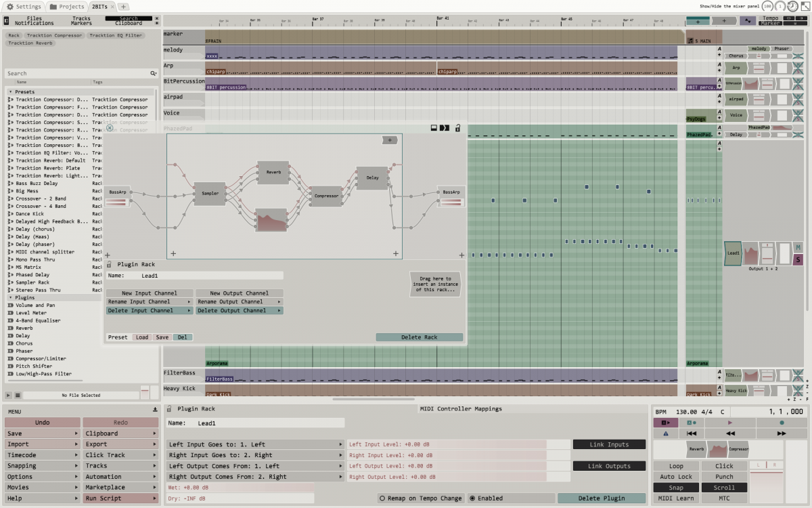Open the Delete Input Channel dropdown
The height and width of the screenshot is (508, 812).
tap(149, 310)
